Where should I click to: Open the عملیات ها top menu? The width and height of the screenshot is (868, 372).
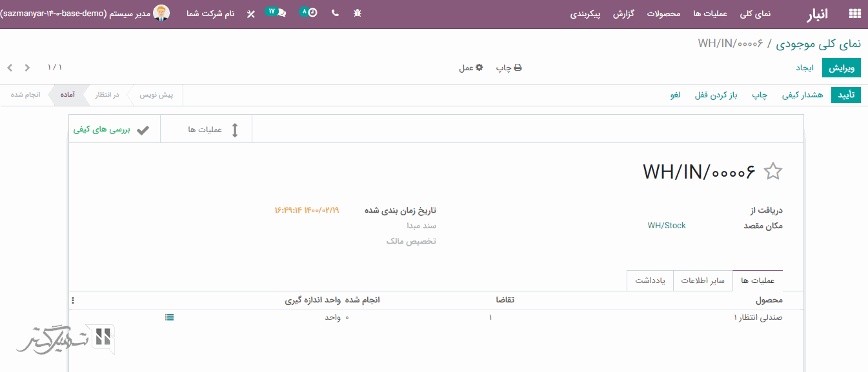pyautogui.click(x=710, y=14)
